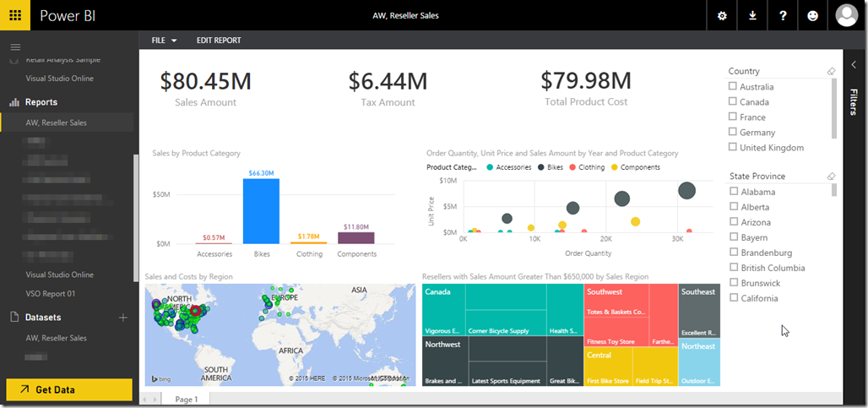Check the Alberta state box
The width and height of the screenshot is (868, 408).
(734, 206)
